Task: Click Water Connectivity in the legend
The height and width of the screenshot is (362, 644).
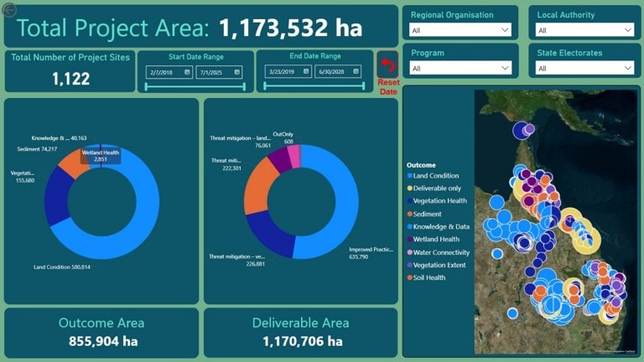Action: [x=441, y=252]
